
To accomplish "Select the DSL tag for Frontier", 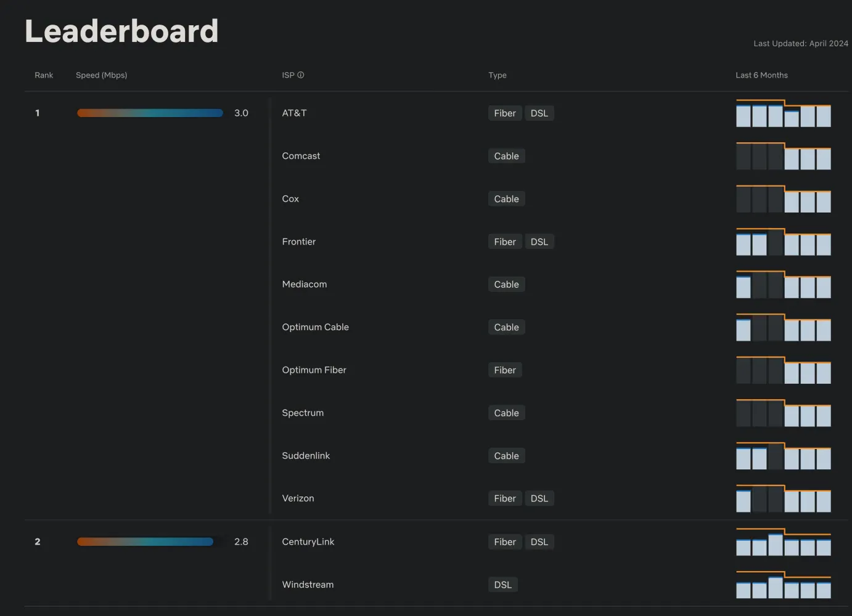I will click(539, 241).
